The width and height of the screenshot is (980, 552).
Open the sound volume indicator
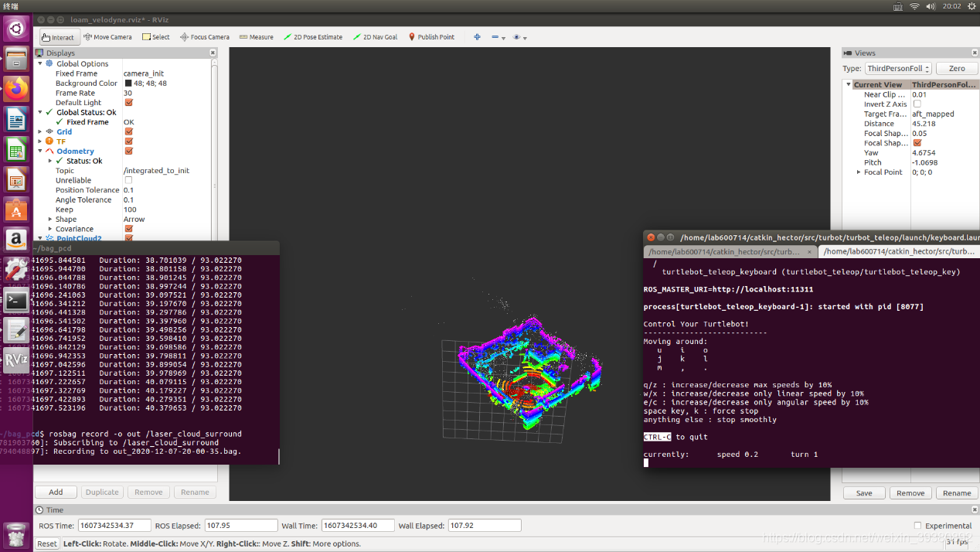(x=932, y=6)
